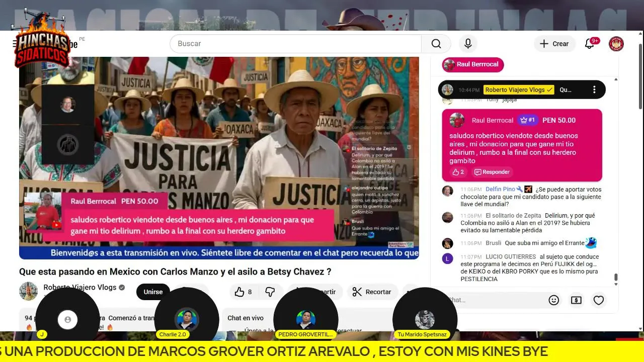The width and height of the screenshot is (644, 362).
Task: Open the pinned Roberto Viajero Vlogs message
Action: pos(522,89)
